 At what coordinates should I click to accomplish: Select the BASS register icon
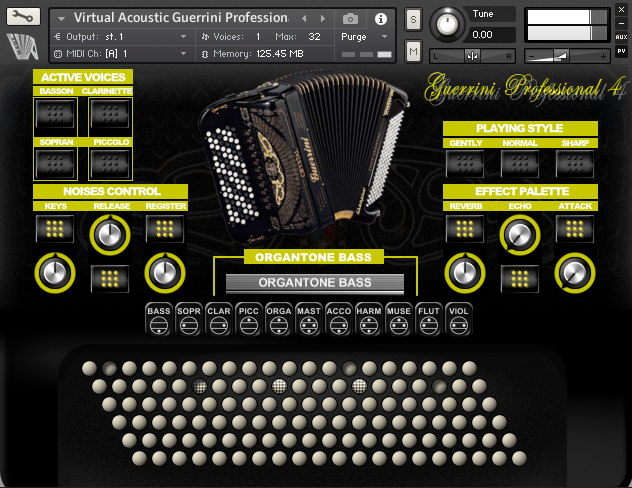point(159,317)
